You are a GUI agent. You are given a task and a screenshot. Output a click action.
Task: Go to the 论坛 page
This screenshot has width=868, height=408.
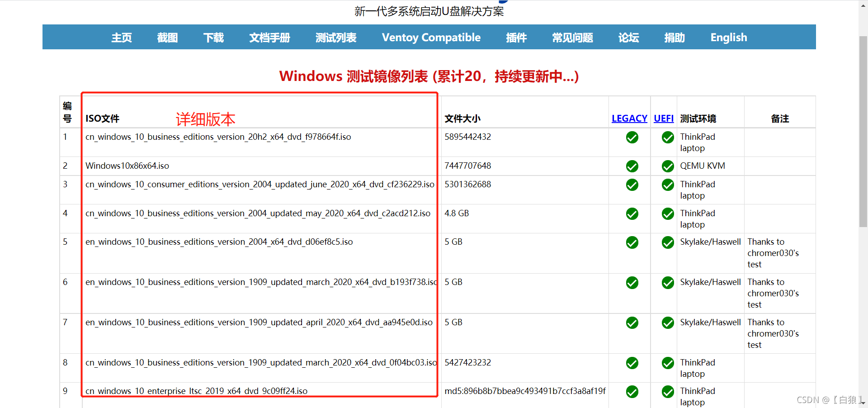(x=628, y=38)
